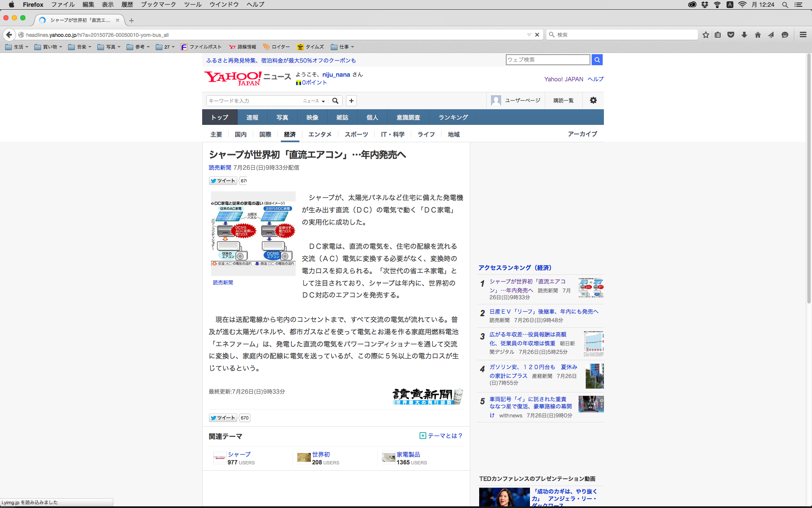Click the bookmark star icon
The width and height of the screenshot is (812, 508).
coord(705,35)
